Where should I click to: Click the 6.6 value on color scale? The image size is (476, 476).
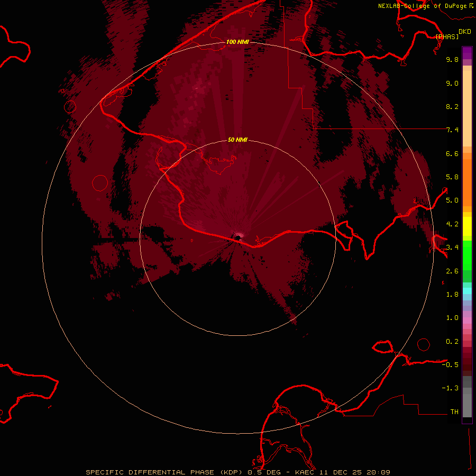(452, 153)
